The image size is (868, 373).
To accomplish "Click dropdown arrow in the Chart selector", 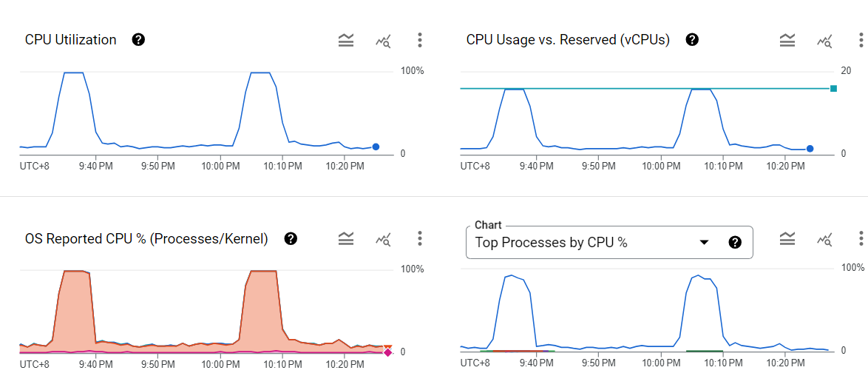I will click(704, 242).
